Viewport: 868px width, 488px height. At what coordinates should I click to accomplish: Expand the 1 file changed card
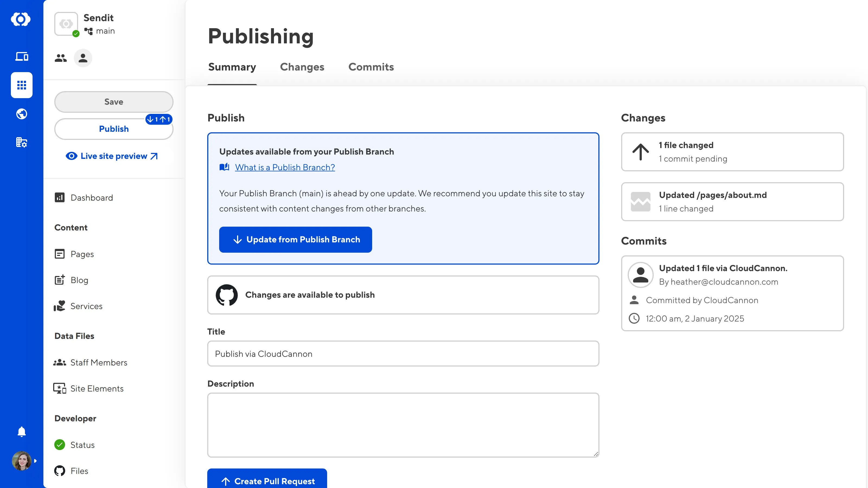point(732,152)
